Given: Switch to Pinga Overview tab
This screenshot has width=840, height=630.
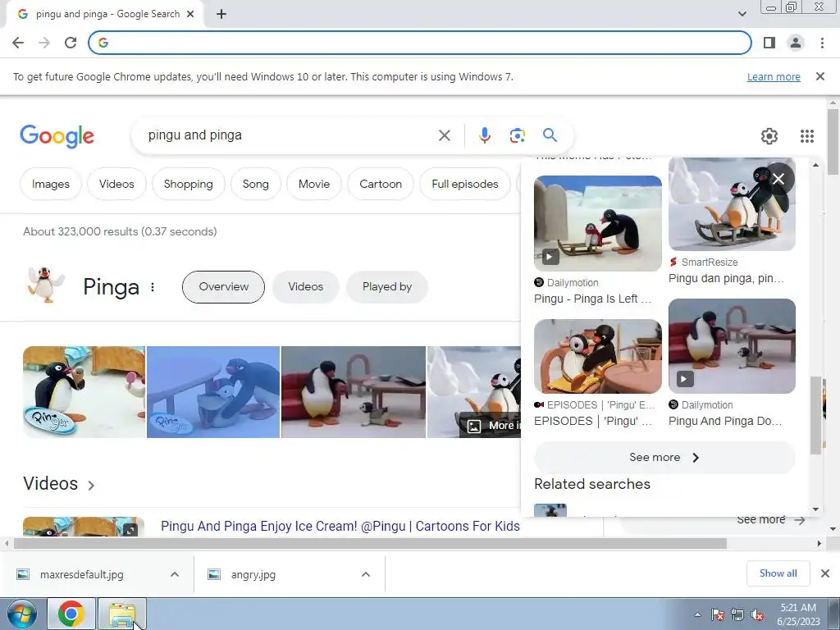Looking at the screenshot, I should (223, 287).
